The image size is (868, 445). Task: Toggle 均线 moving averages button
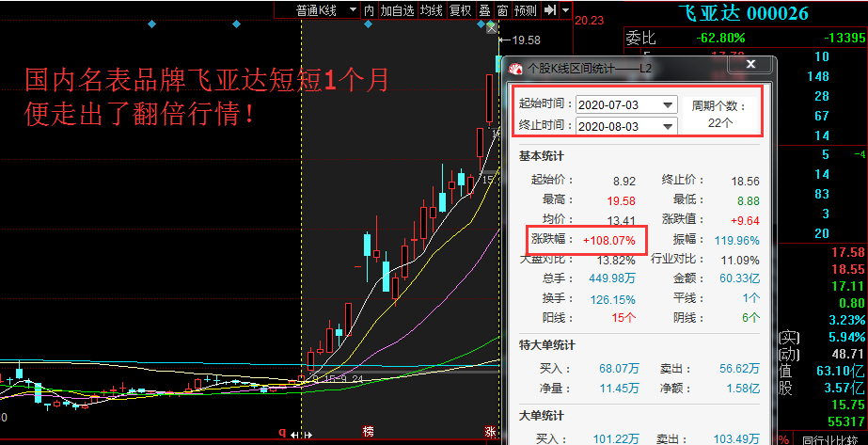431,10
